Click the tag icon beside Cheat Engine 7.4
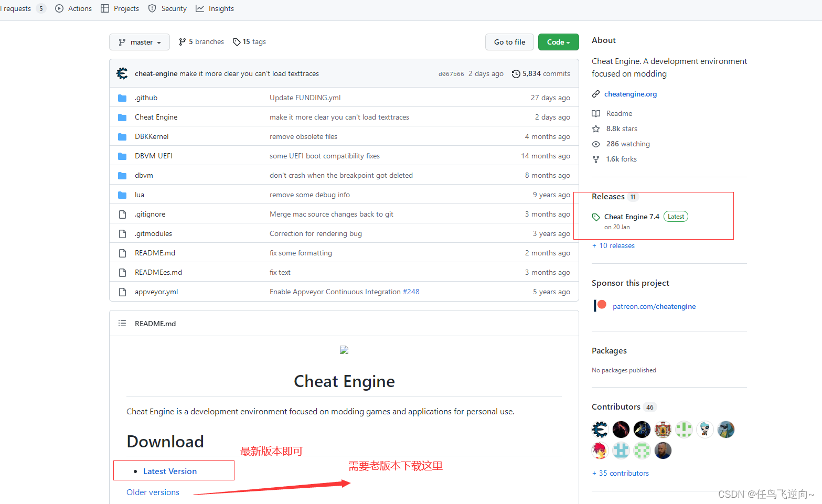The width and height of the screenshot is (822, 504). pos(596,217)
